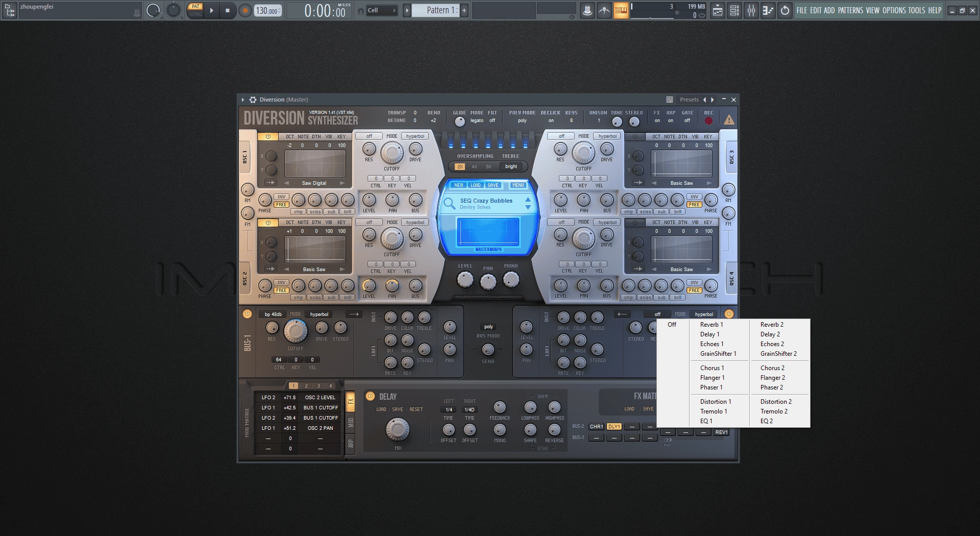The width and height of the screenshot is (980, 536).
Task: Click the preset MENU button
Action: (518, 185)
